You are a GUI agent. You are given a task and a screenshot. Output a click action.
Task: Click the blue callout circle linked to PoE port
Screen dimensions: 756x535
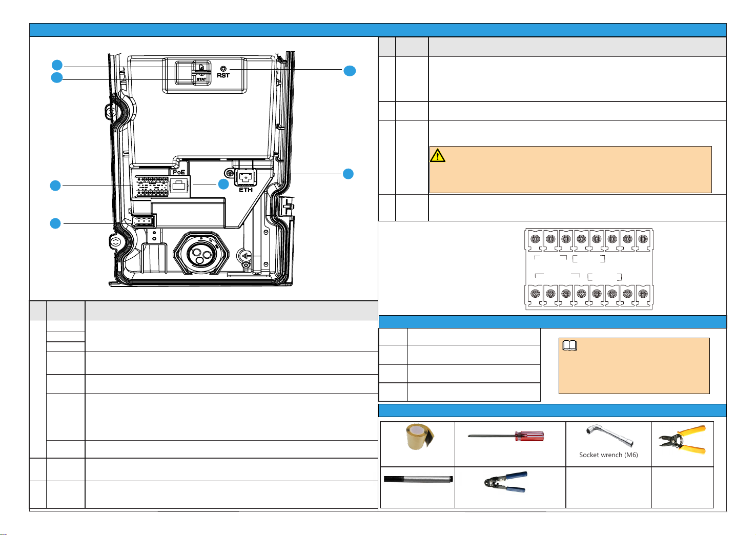point(223,184)
